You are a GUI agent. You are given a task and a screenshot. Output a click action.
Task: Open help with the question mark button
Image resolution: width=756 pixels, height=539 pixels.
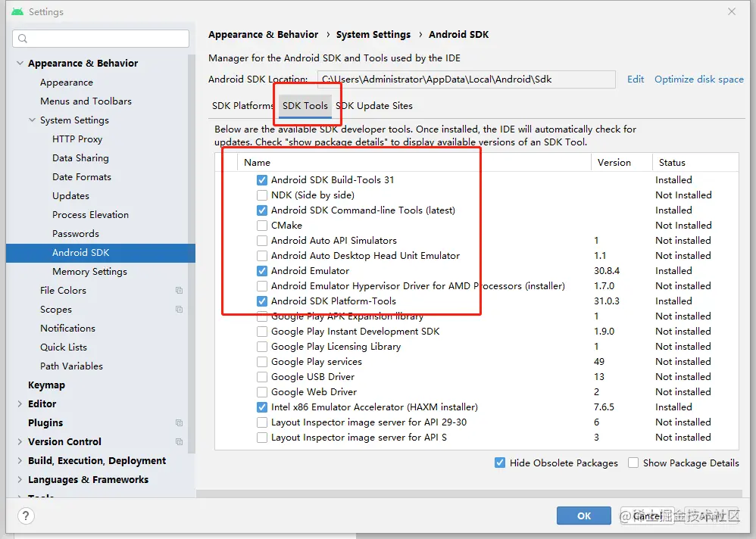pyautogui.click(x=26, y=516)
